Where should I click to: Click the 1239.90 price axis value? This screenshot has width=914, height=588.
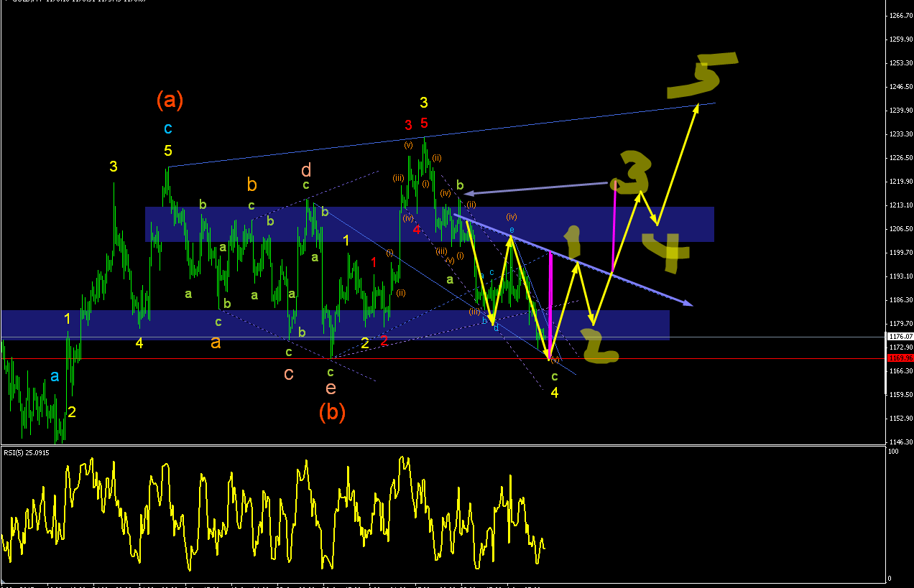pyautogui.click(x=901, y=110)
